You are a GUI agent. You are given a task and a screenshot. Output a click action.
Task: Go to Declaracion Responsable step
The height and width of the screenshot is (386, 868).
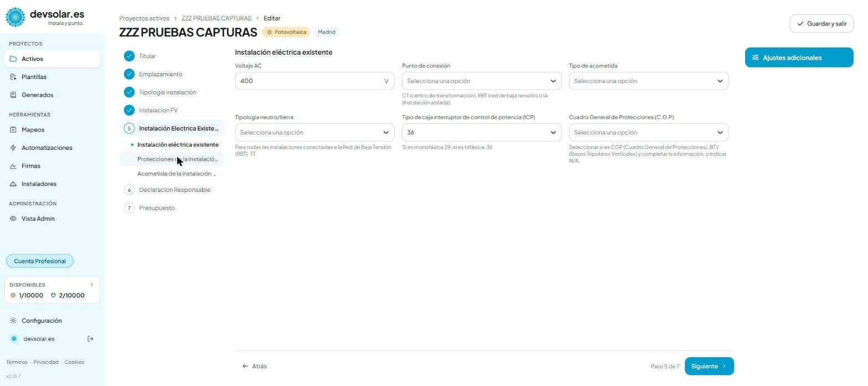pos(174,190)
